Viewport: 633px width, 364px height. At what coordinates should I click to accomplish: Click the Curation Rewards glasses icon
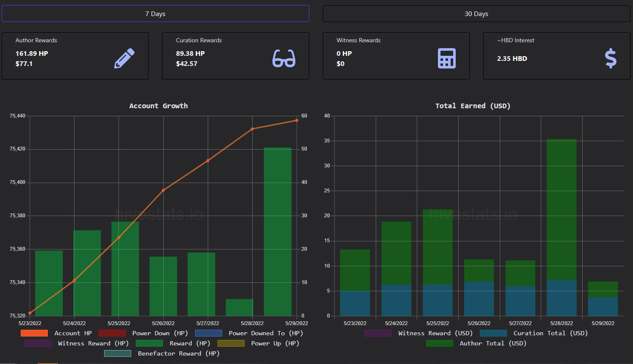284,58
